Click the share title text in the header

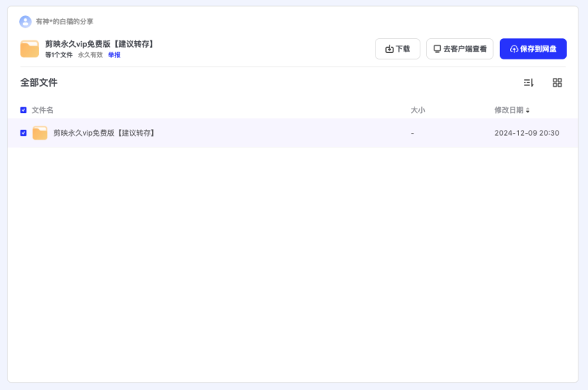(100, 44)
